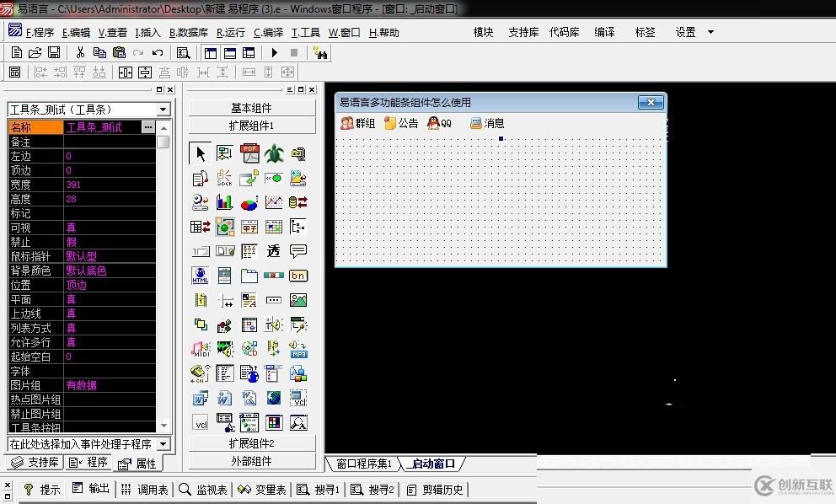Click the property list scrollbar down arrow
The height and width of the screenshot is (504, 836).
[x=164, y=426]
